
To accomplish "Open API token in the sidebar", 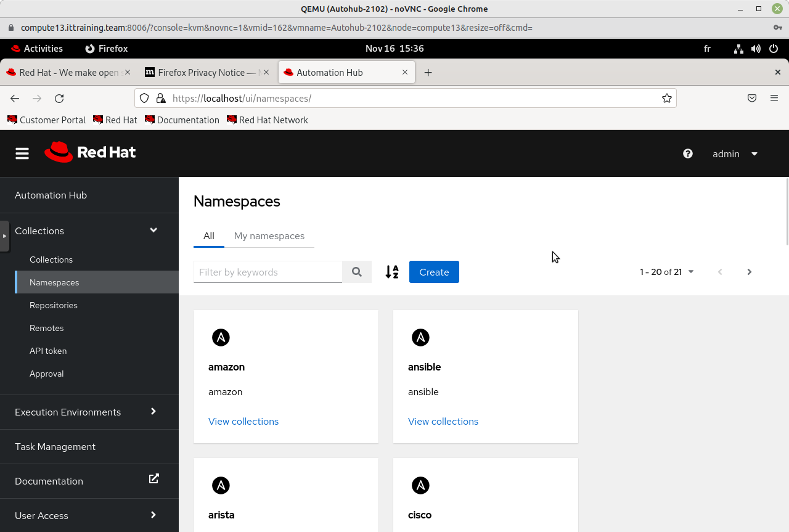I will 48,351.
